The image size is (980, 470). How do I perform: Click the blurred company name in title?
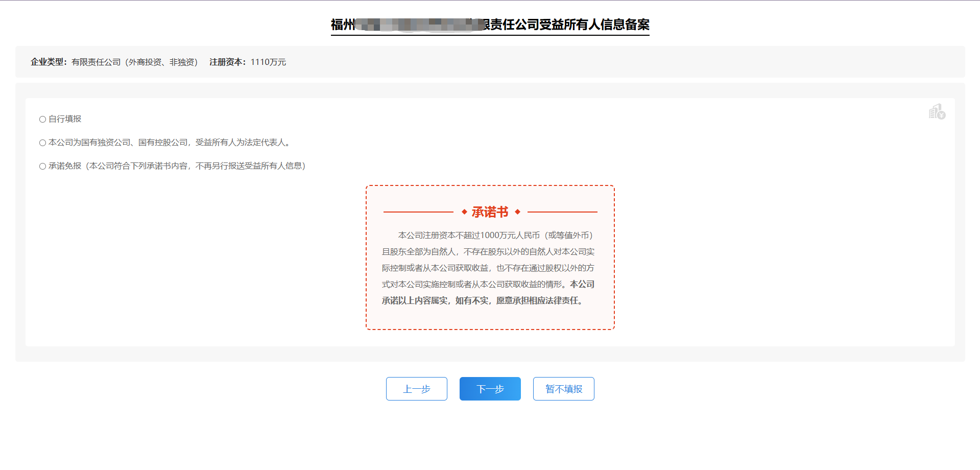pyautogui.click(x=419, y=25)
